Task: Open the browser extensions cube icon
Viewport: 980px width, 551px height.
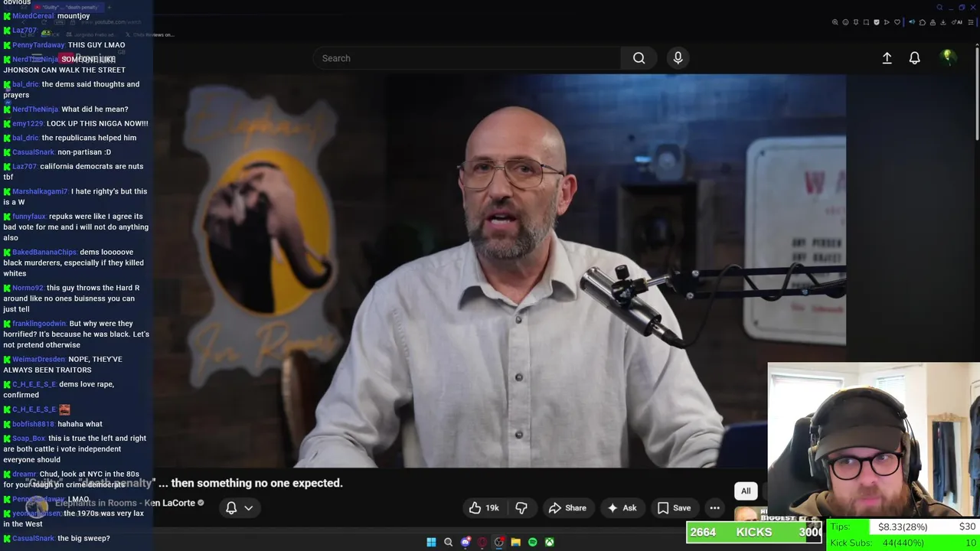Action: tap(923, 22)
